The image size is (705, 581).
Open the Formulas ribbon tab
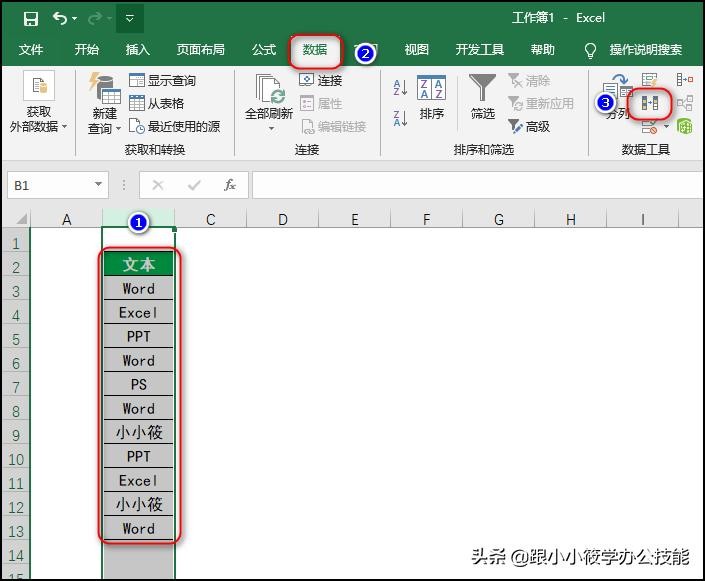click(x=264, y=50)
